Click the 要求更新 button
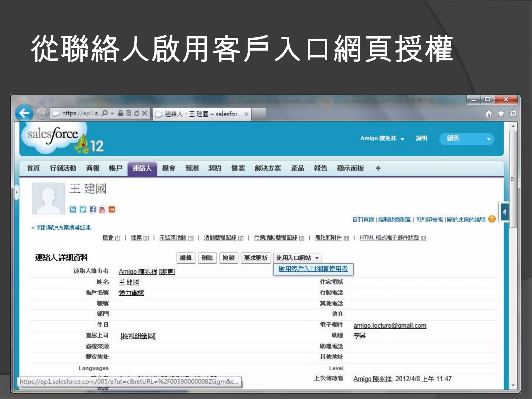Viewport: 532px width, 399px height. tap(256, 258)
